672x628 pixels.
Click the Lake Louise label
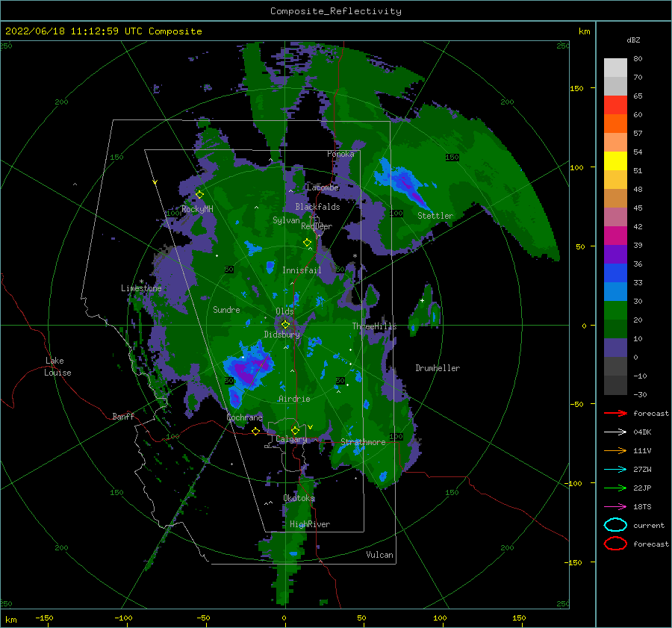57,367
